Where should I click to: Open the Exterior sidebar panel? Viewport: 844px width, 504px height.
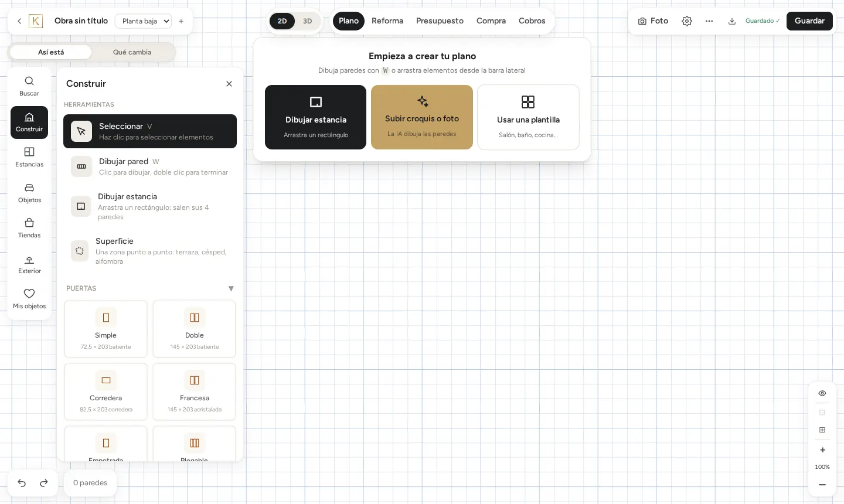click(x=29, y=264)
